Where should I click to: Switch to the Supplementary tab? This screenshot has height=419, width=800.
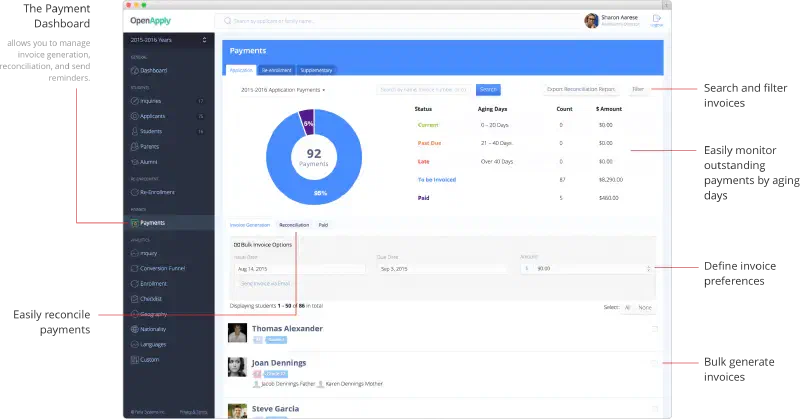pyautogui.click(x=316, y=70)
